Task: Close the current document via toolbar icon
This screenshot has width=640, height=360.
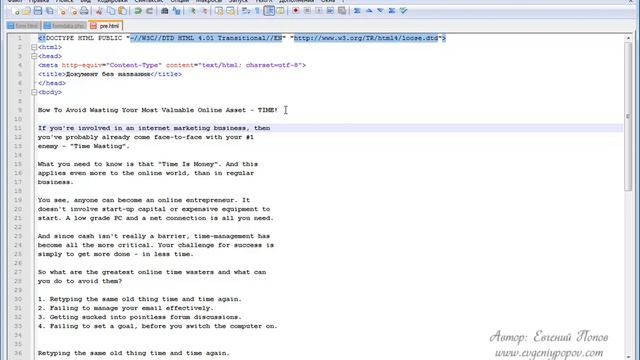Action: click(62, 11)
